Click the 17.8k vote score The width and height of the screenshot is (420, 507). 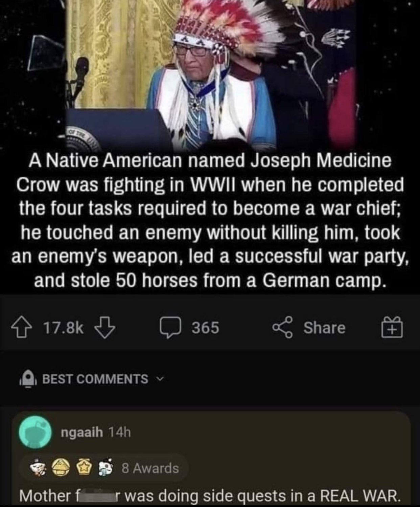coord(63,328)
